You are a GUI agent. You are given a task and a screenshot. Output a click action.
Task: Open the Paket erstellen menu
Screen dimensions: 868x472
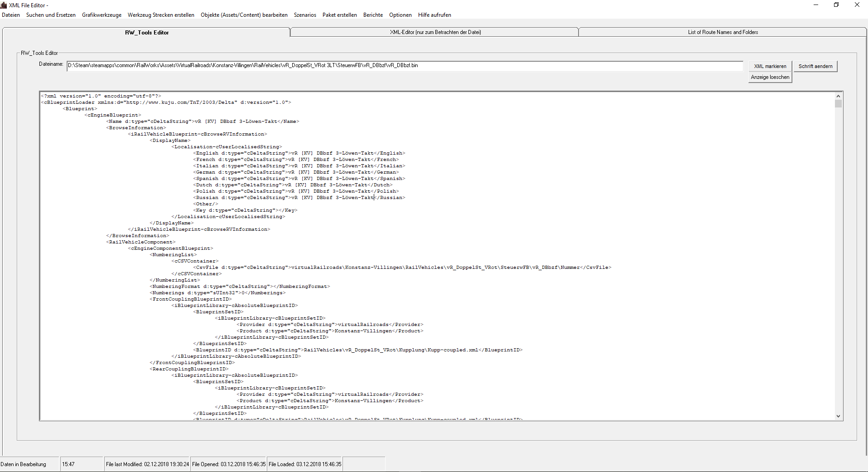coord(340,15)
